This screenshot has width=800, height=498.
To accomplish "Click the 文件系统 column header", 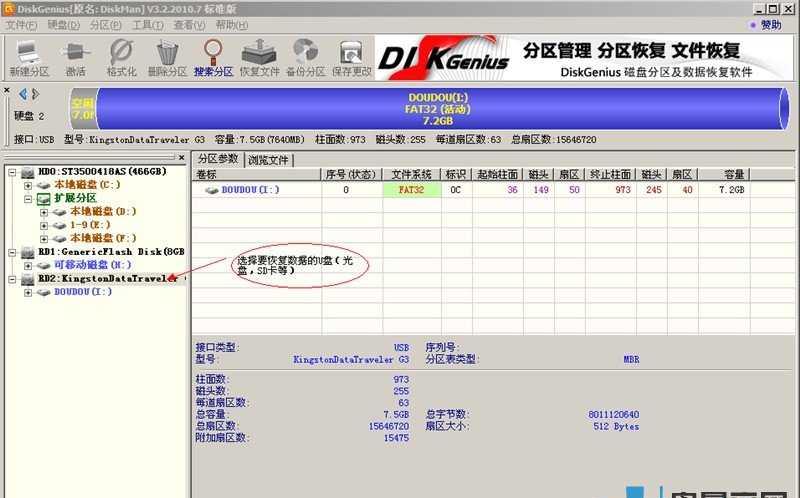I will [x=412, y=175].
